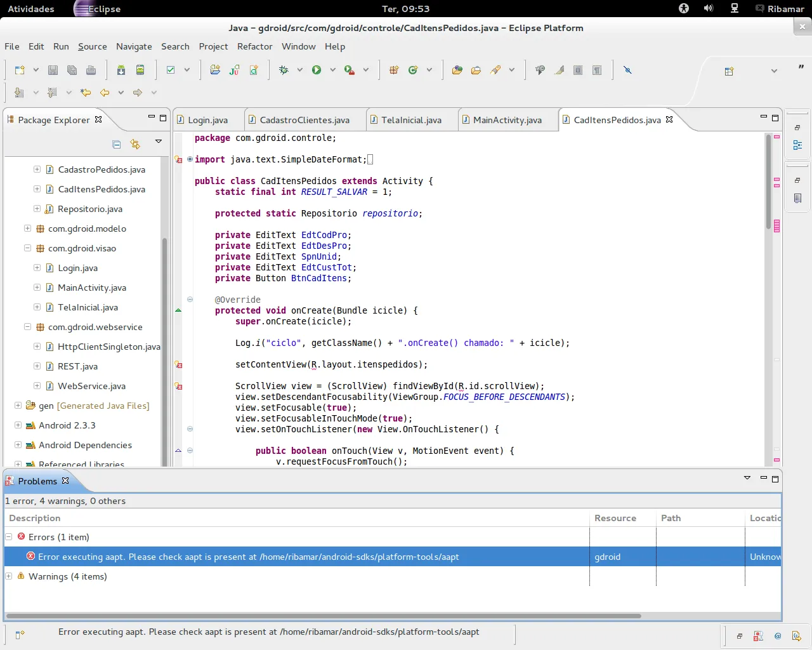The image size is (812, 650).
Task: Click the New Java Class icon
Action: (413, 70)
